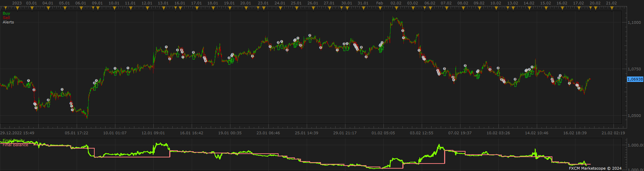Image resolution: width=644 pixels, height=171 pixels.
Task: Select the day marker under 18.01
Action: pos(214,8)
